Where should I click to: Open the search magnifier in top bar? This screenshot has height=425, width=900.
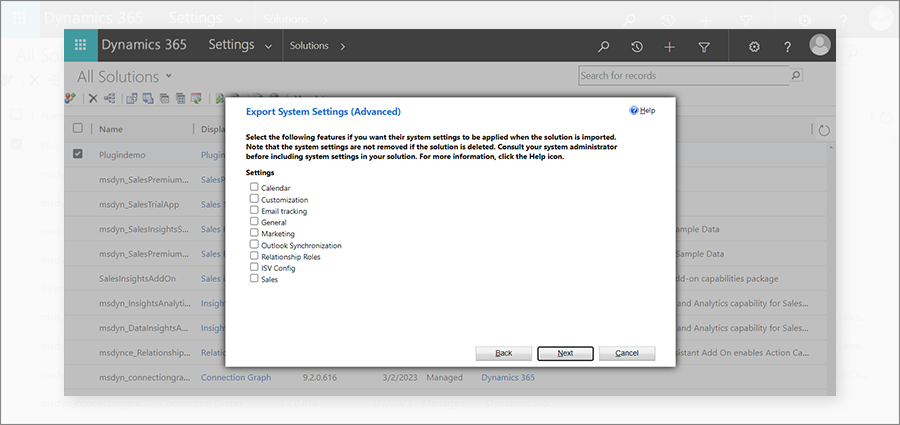(x=603, y=47)
